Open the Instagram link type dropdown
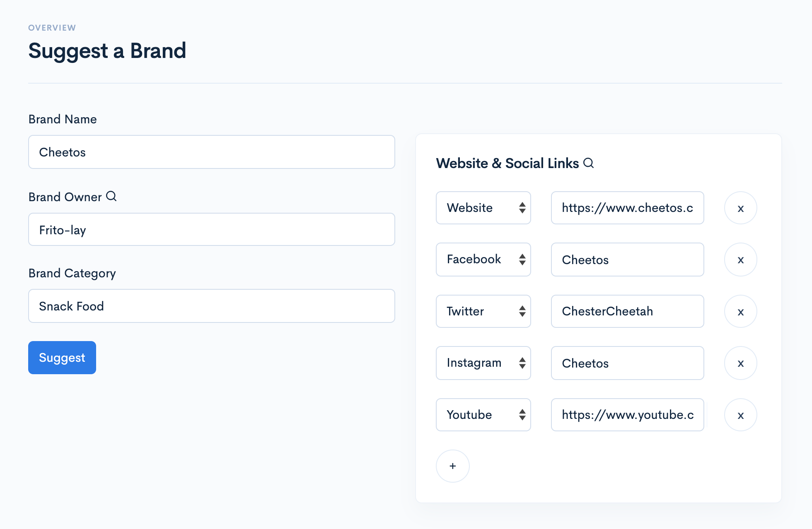812x529 pixels. click(x=483, y=363)
